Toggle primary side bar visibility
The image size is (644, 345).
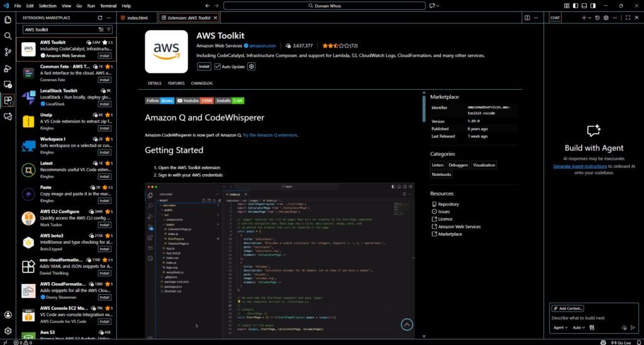[x=575, y=6]
